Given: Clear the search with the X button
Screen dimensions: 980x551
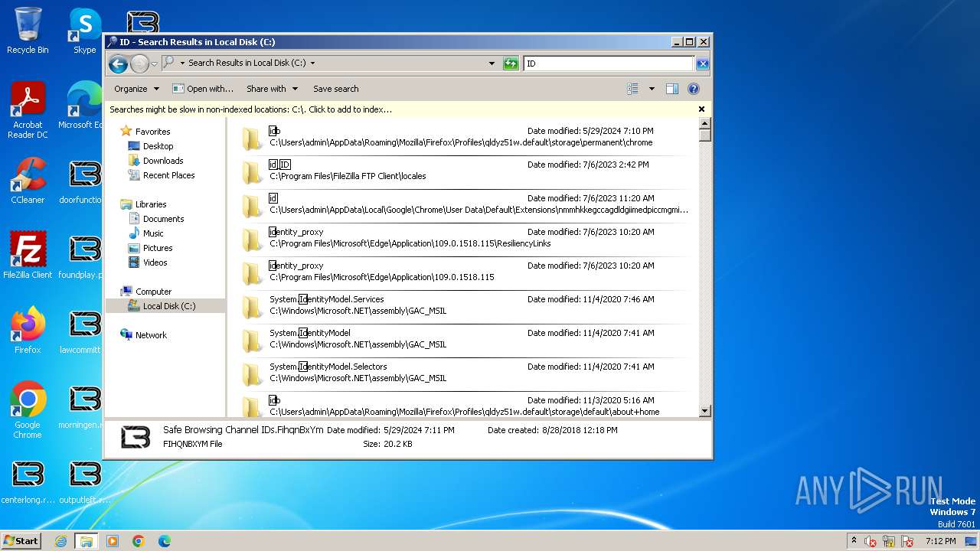Looking at the screenshot, I should (x=702, y=64).
